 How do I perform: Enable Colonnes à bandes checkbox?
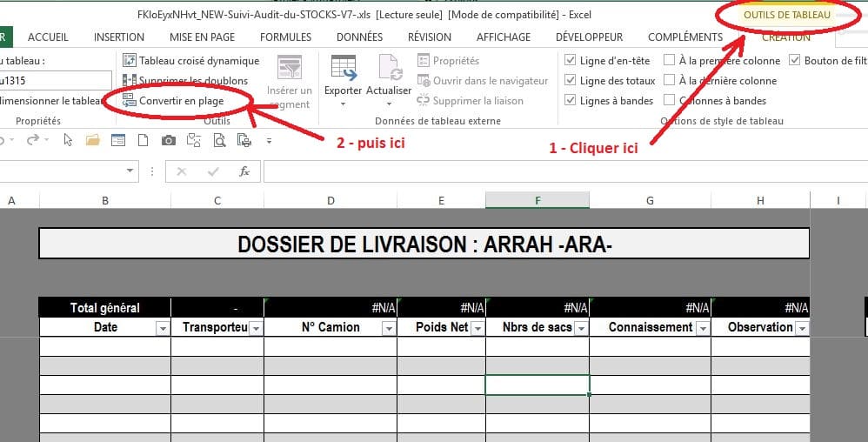[x=670, y=100]
